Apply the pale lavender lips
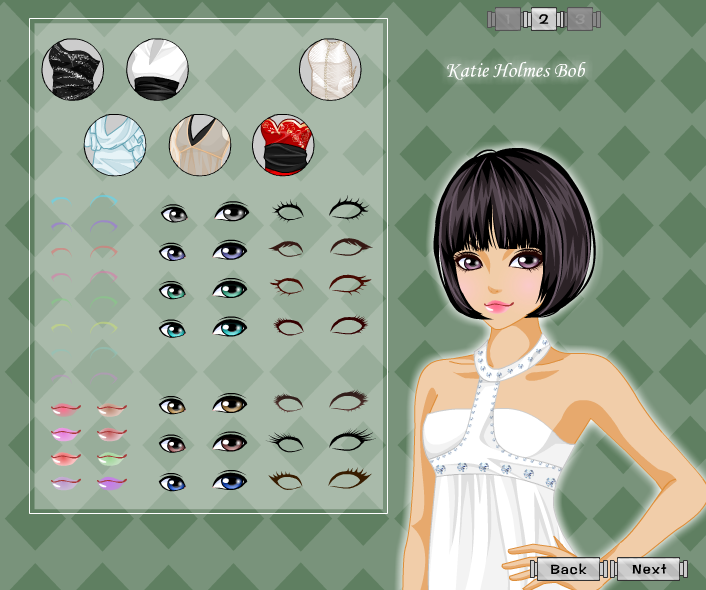706x590 pixels. point(66,484)
